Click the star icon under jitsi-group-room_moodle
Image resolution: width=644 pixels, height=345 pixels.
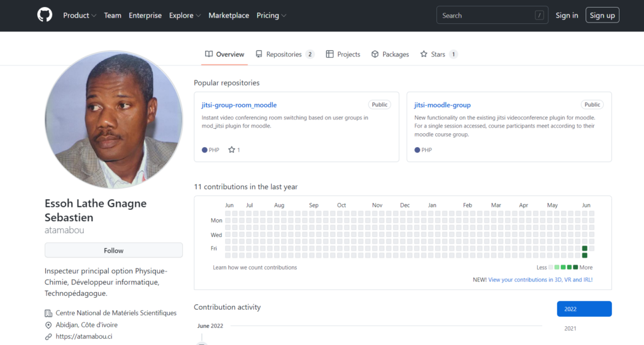pos(231,150)
